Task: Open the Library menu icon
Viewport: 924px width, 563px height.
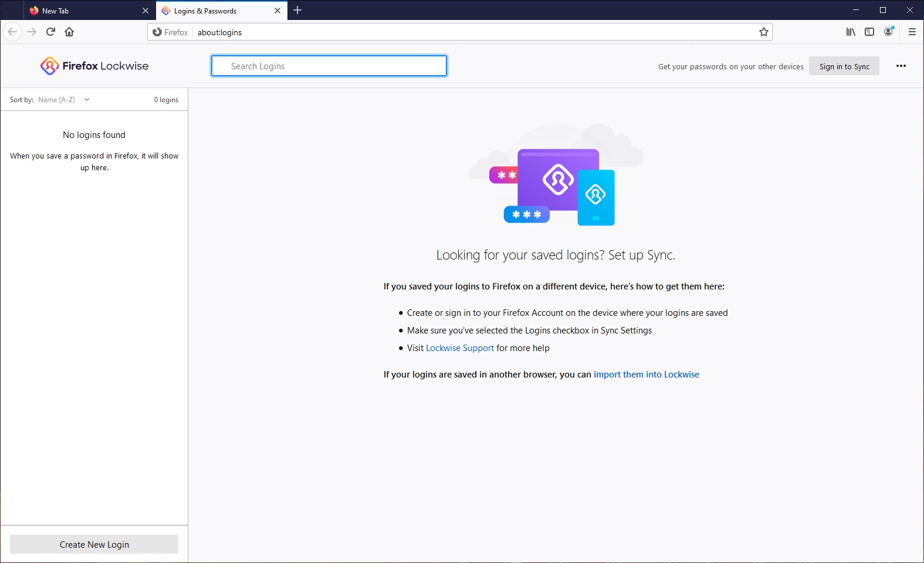Action: click(x=851, y=32)
